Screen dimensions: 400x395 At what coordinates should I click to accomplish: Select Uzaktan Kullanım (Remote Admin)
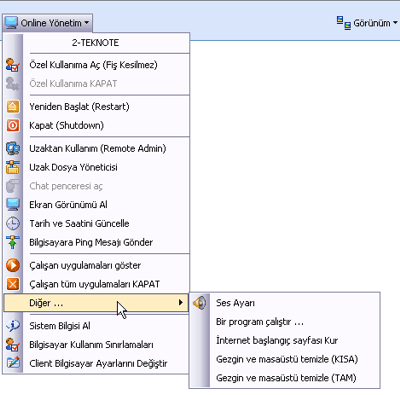click(x=96, y=148)
